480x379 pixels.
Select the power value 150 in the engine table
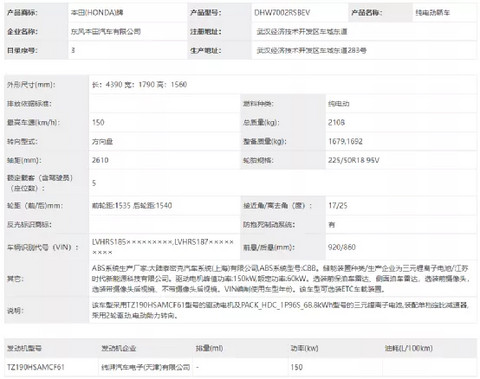(297, 367)
